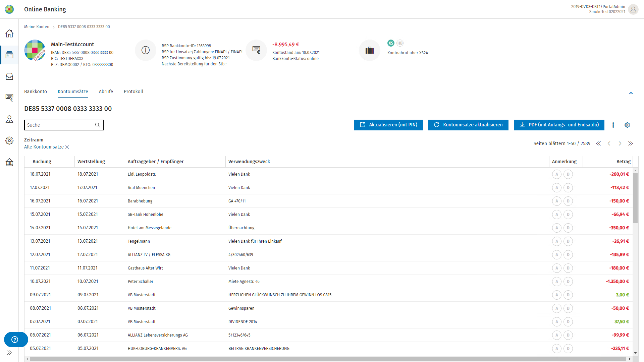
Task: Toggle A annotation on Lidl Leopoldstr. row
Action: (557, 174)
